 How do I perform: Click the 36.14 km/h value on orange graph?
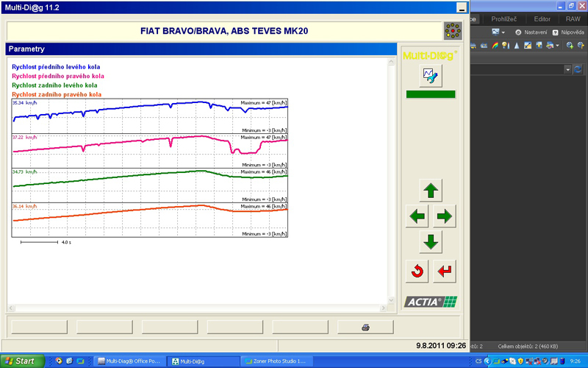tap(25, 207)
